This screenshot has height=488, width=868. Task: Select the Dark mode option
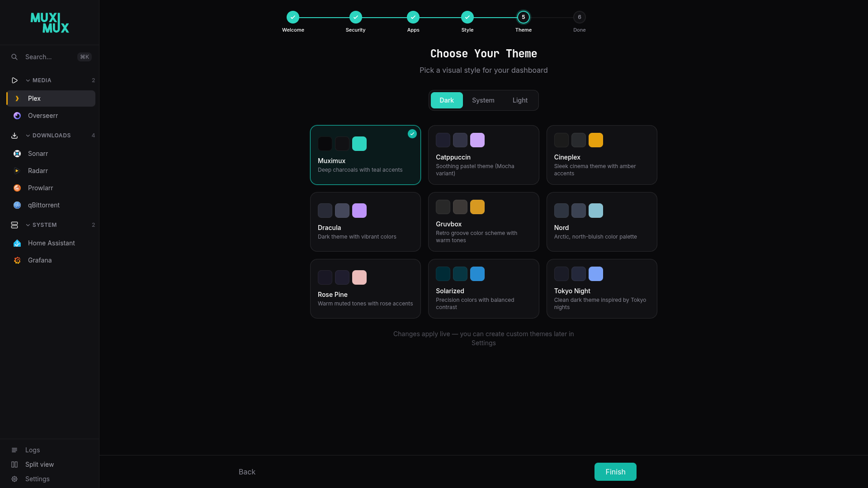pos(446,100)
